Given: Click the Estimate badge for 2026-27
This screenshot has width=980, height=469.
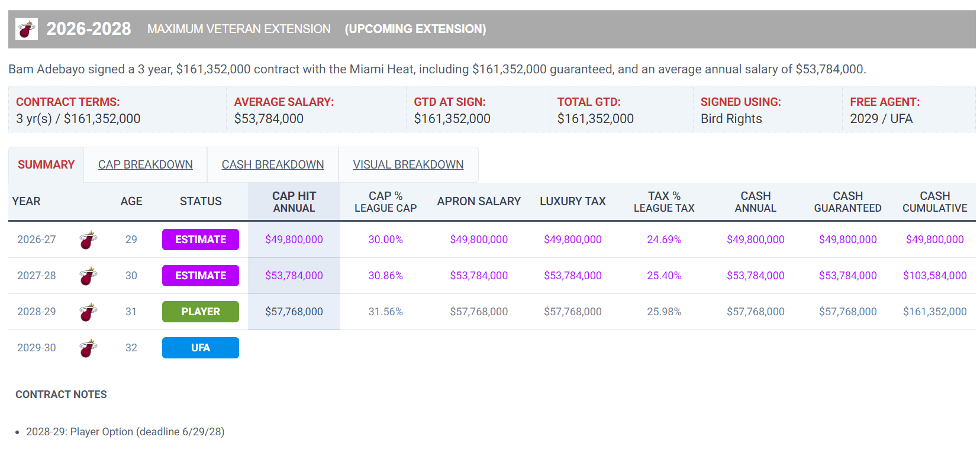Looking at the screenshot, I should [200, 240].
